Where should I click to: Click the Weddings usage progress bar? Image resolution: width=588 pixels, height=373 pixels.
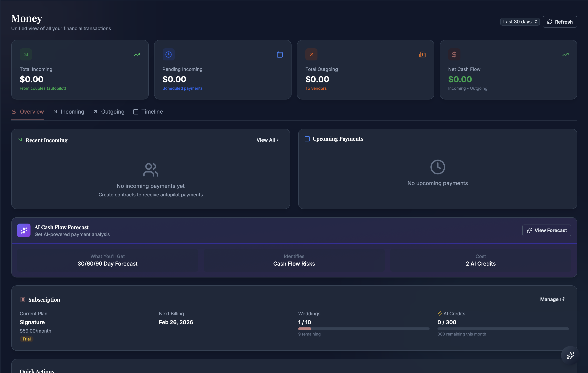click(x=363, y=329)
